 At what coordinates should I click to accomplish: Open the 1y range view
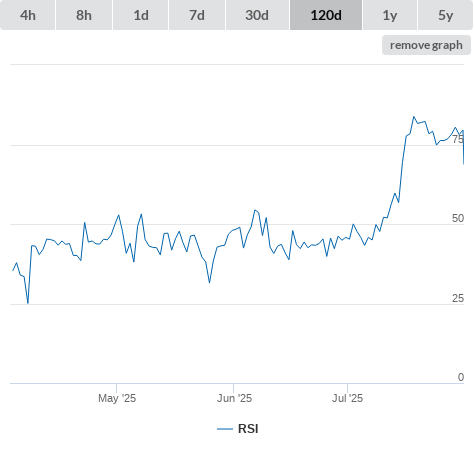390,15
